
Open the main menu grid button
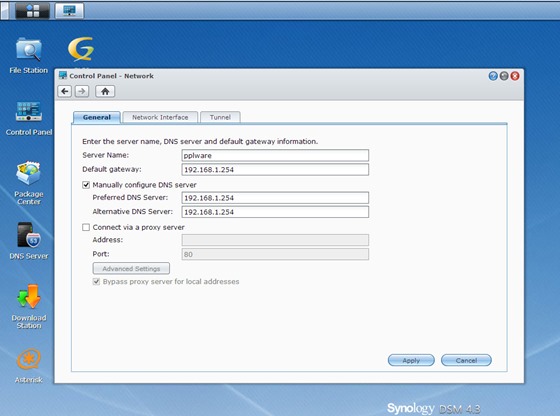tap(32, 10)
